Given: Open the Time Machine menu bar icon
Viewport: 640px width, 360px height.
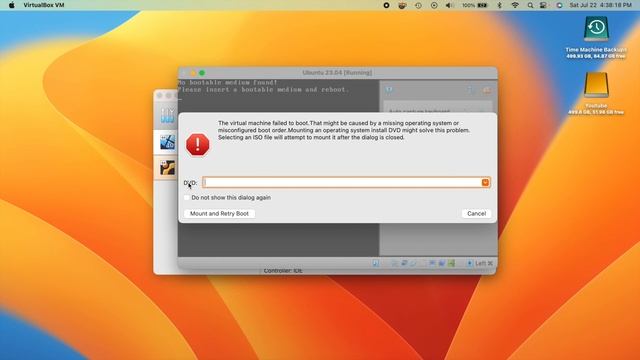Looking at the screenshot, I should [x=418, y=5].
